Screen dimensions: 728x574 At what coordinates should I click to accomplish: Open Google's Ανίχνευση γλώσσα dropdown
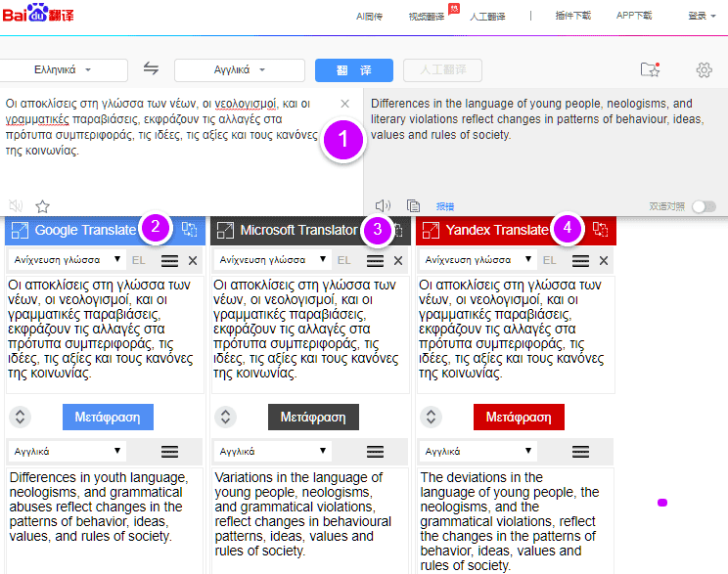[x=67, y=260]
